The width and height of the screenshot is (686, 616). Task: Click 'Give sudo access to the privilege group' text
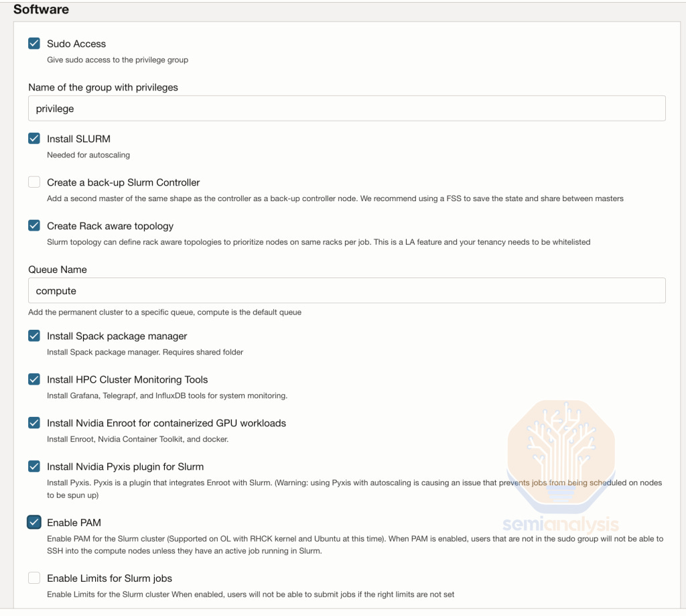coord(118,60)
